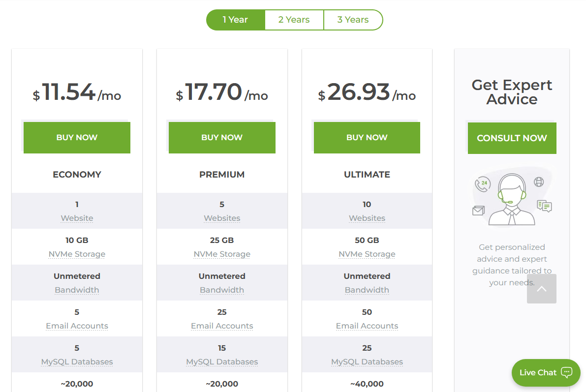The width and height of the screenshot is (586, 392).
Task: Switch to the 3 Years billing tab
Action: (x=353, y=20)
